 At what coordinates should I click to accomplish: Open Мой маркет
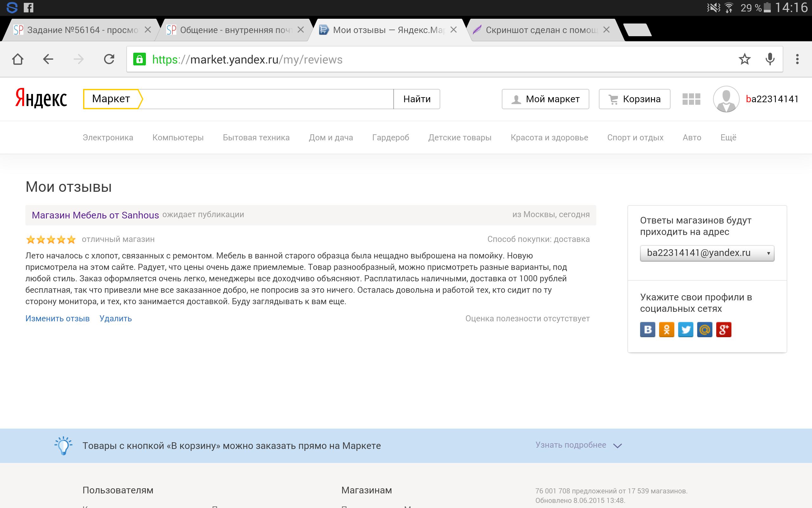tap(545, 99)
